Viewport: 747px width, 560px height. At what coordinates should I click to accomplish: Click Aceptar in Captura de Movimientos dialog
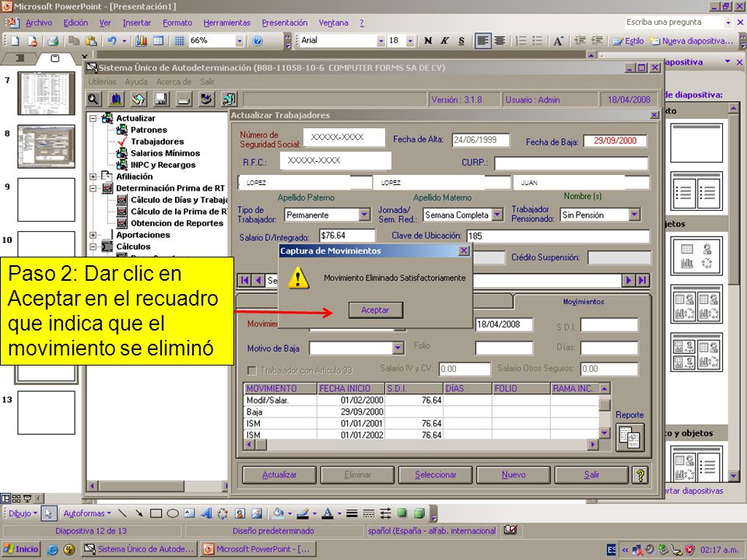point(375,310)
